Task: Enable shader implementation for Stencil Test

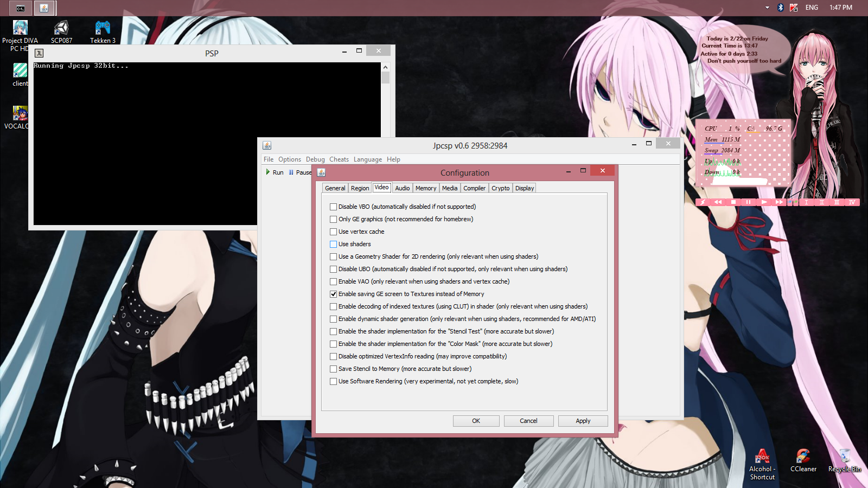Action: click(x=333, y=331)
